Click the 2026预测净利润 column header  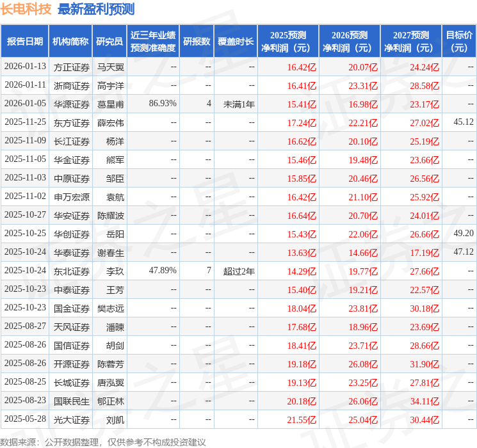350,42
